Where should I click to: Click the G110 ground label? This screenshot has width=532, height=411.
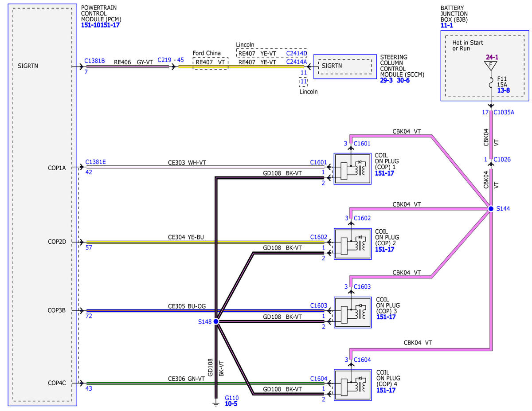coord(232,398)
